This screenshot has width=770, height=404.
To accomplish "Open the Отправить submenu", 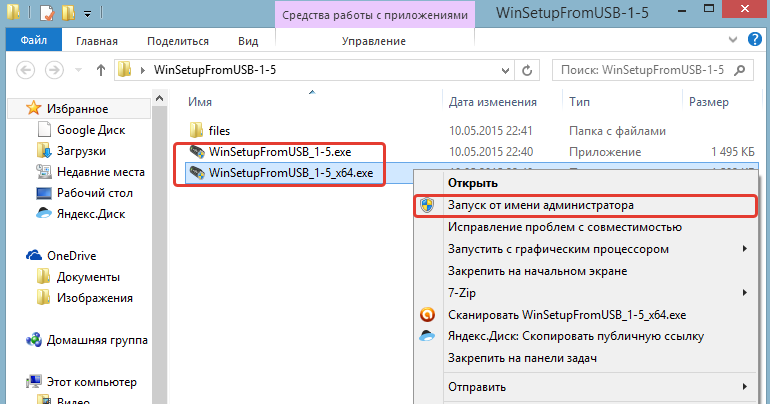I will pyautogui.click(x=476, y=387).
